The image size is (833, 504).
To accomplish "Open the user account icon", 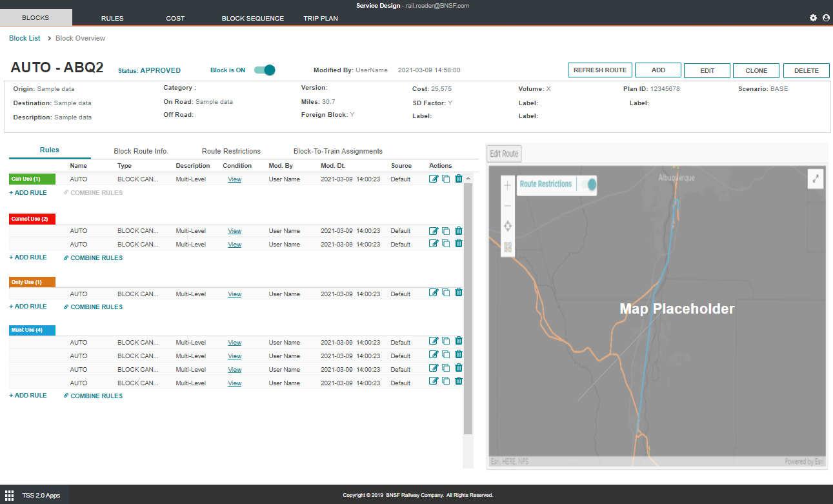I will tap(826, 18).
